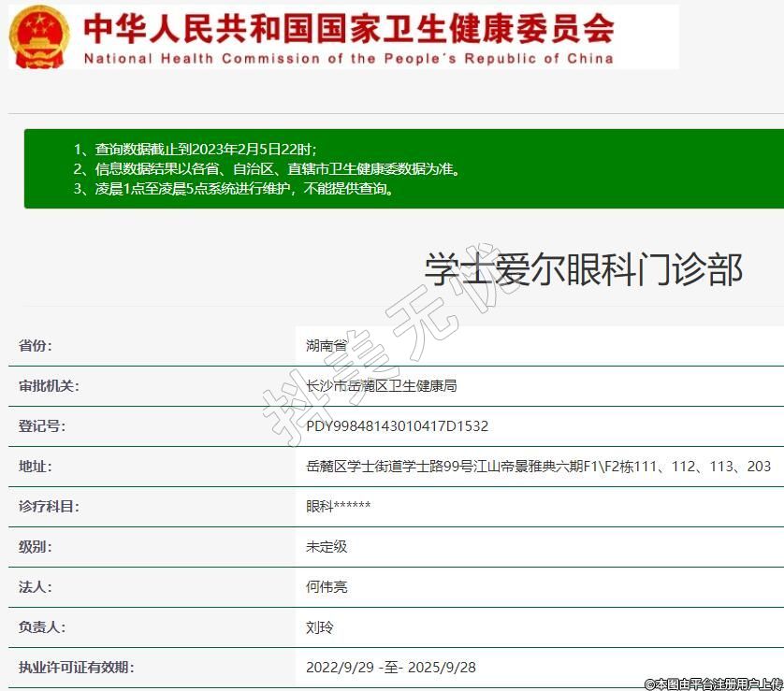Click the 执业许可证有效期 row label
This screenshot has width=784, height=691.
[x=77, y=668]
